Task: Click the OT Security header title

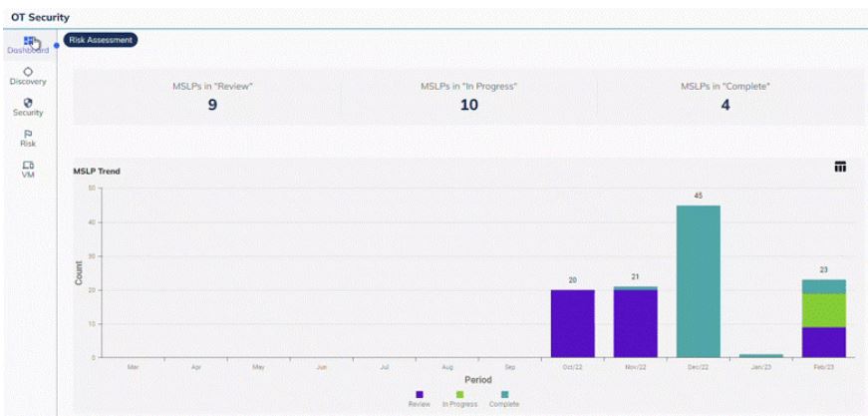Action: coord(41,18)
